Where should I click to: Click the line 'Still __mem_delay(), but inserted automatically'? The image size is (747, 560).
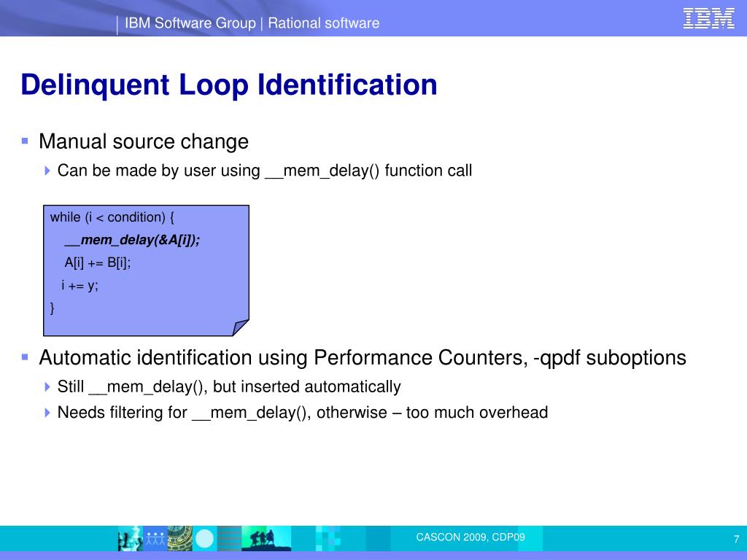(x=228, y=386)
